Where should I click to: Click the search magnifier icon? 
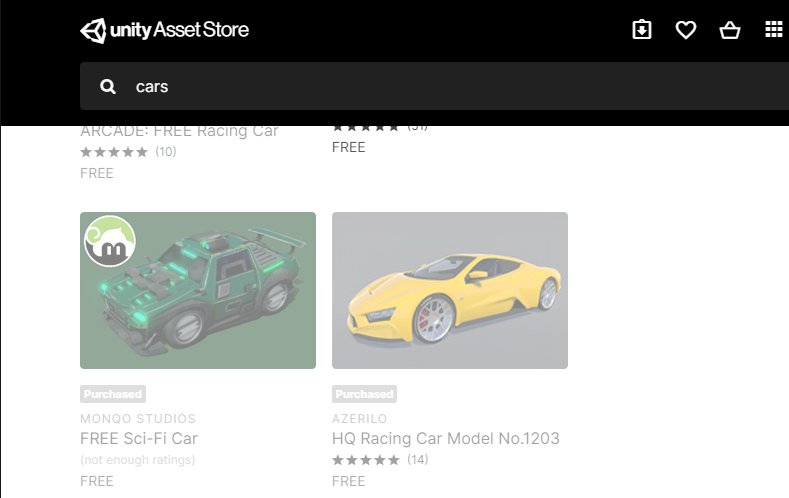(108, 87)
